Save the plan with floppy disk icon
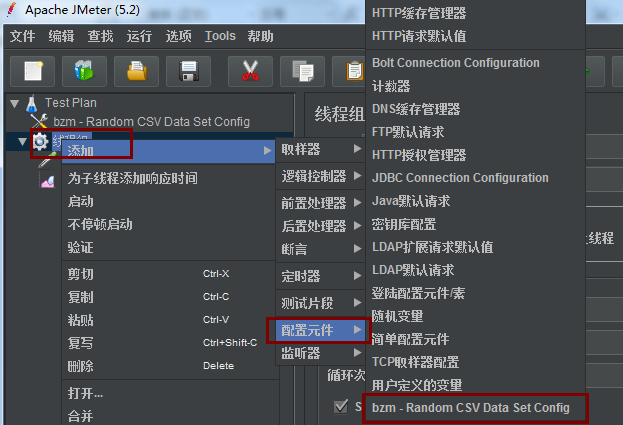This screenshot has width=623, height=425. point(188,71)
